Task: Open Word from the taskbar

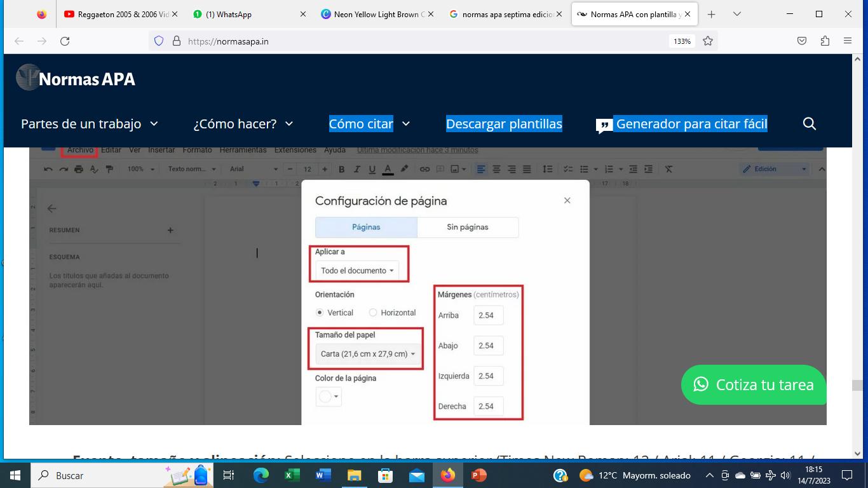Action: pos(323,475)
